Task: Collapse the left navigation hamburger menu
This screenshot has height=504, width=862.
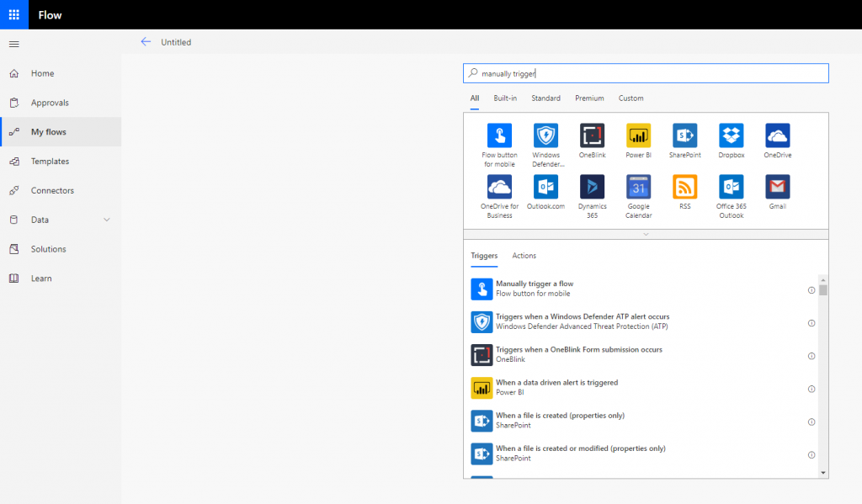Action: 14,44
